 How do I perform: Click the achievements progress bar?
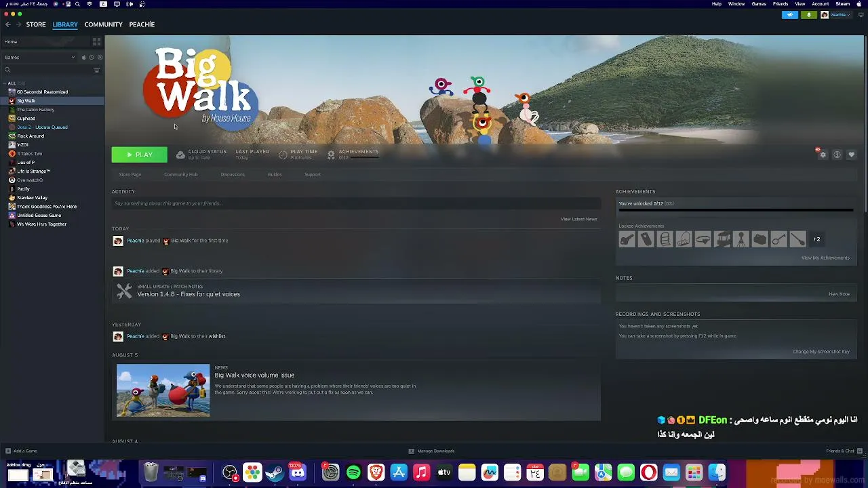[x=736, y=210]
